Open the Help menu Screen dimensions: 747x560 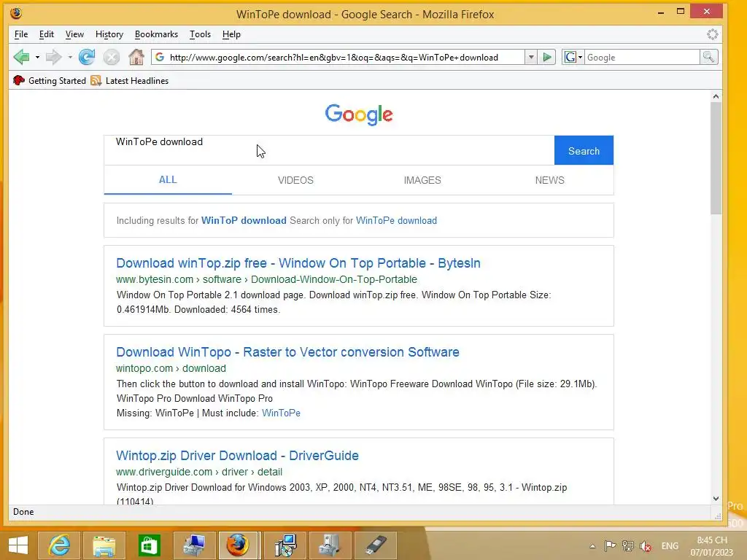click(231, 34)
